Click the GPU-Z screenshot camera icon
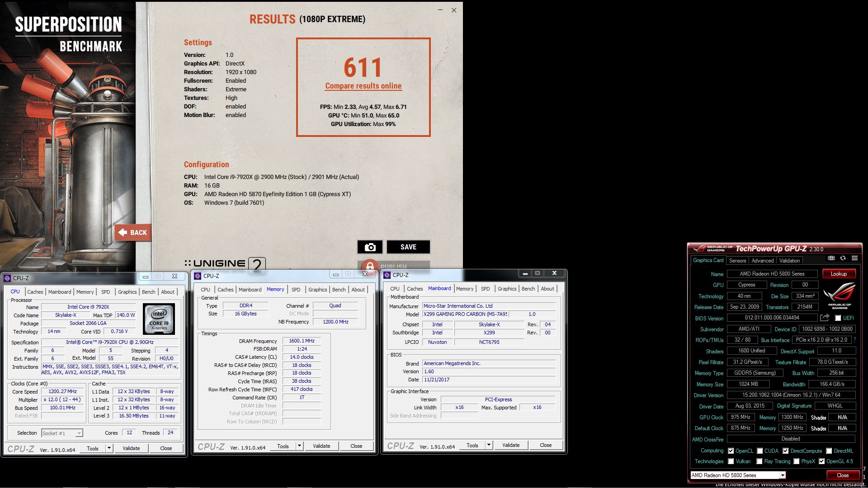 831,258
